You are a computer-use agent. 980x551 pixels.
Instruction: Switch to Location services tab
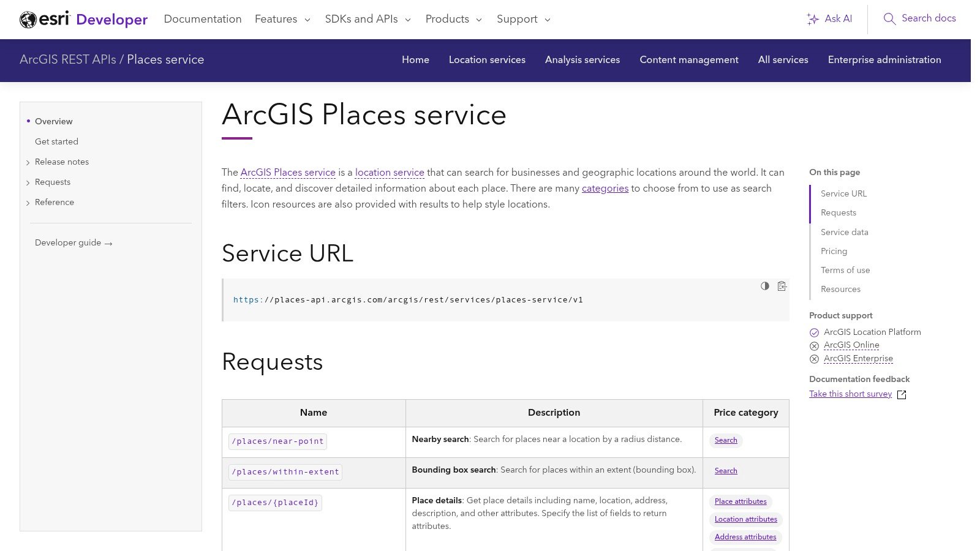[x=487, y=59]
